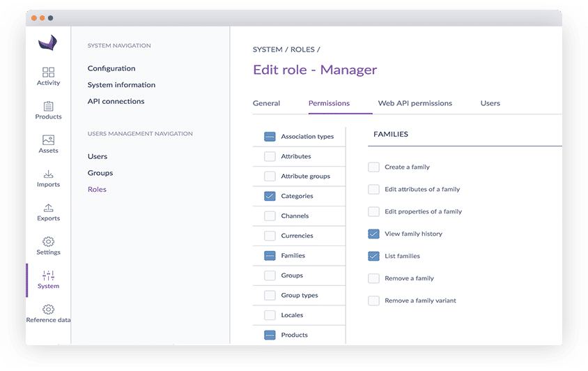The width and height of the screenshot is (588, 371).
Task: Go to Products via clipboard icon
Action: (48, 107)
